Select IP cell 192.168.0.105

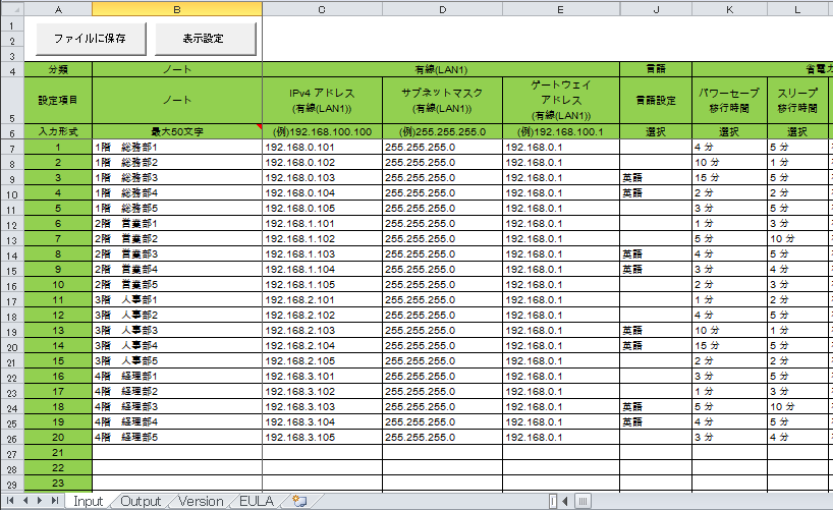click(322, 208)
